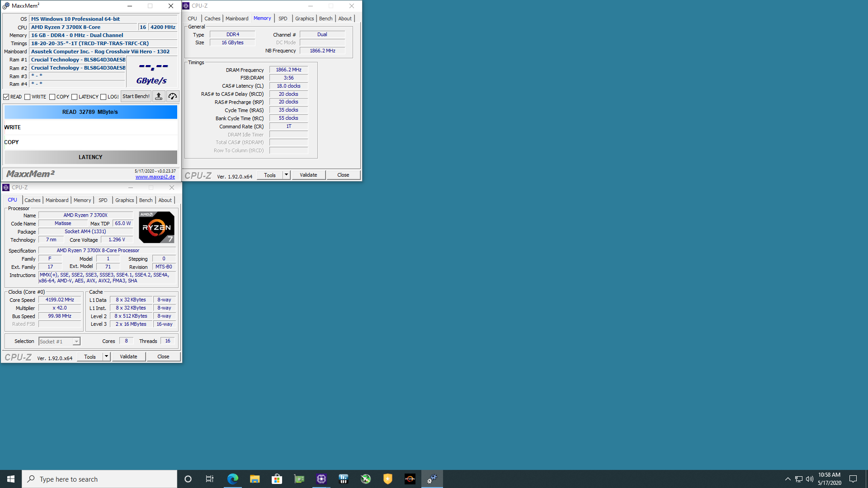Enable the LATENCY test checkbox
868x488 pixels.
pyautogui.click(x=75, y=97)
